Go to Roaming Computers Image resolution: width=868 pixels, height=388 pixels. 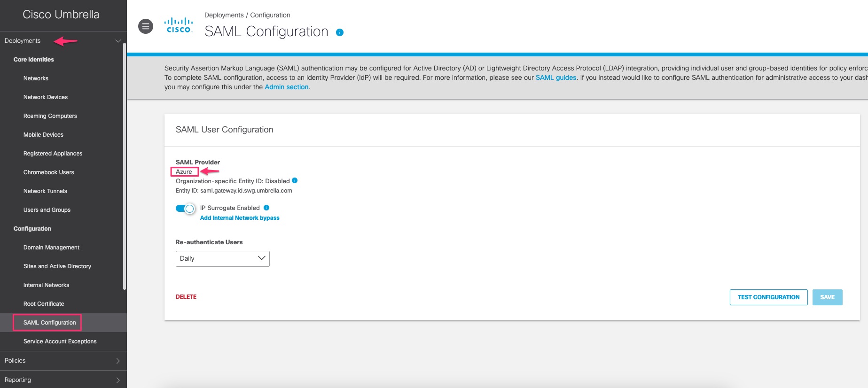[x=50, y=116]
